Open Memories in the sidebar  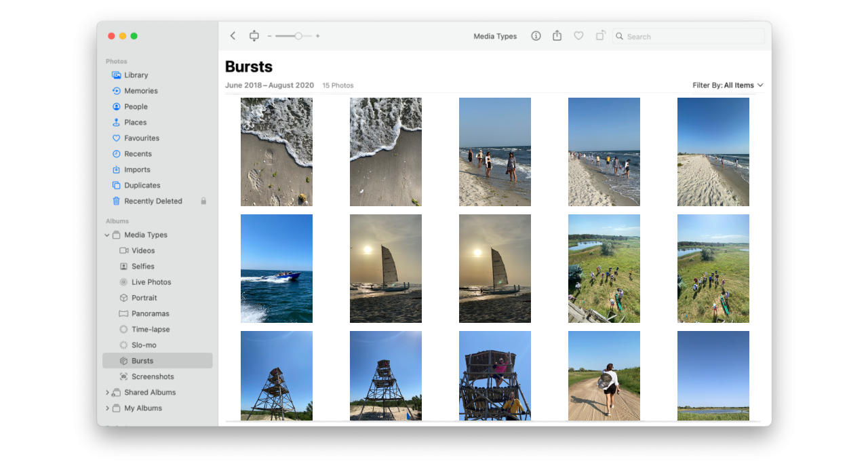(x=140, y=91)
